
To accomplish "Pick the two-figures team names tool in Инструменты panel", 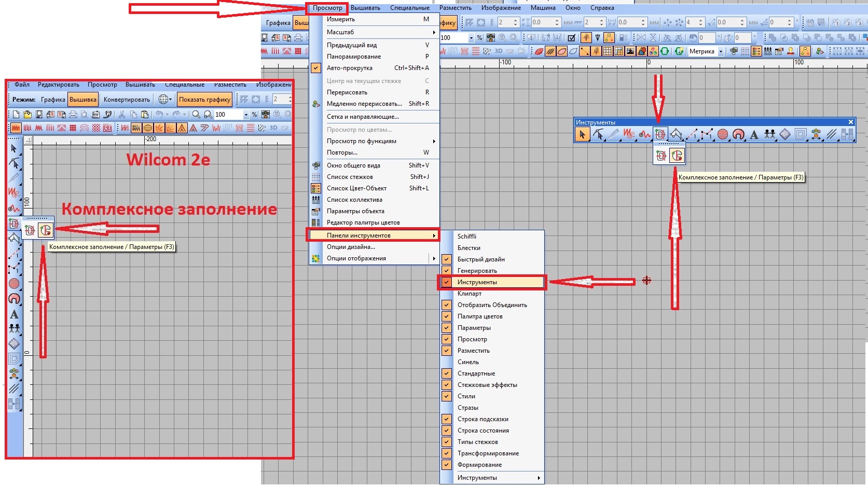I will point(769,135).
